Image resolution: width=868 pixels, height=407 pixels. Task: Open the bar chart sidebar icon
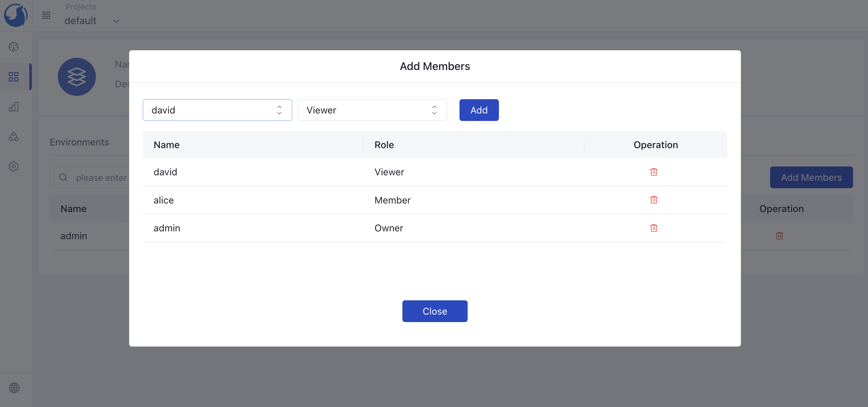(14, 107)
